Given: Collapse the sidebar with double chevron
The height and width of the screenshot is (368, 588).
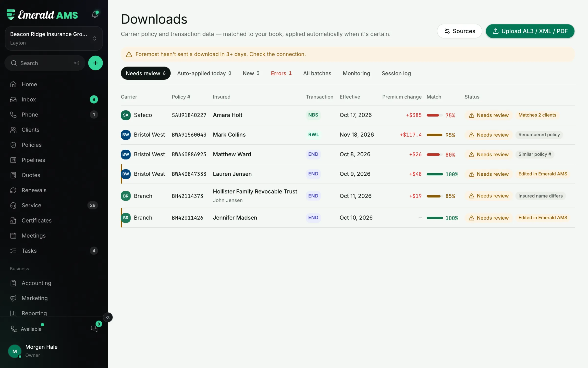Looking at the screenshot, I should click(108, 317).
